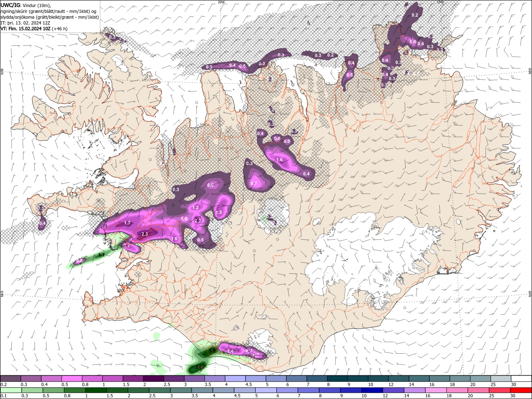532x399 pixels.
Task: Click the 14–16 lilac swatch in lower legend
Action: pyautogui.click(x=414, y=390)
